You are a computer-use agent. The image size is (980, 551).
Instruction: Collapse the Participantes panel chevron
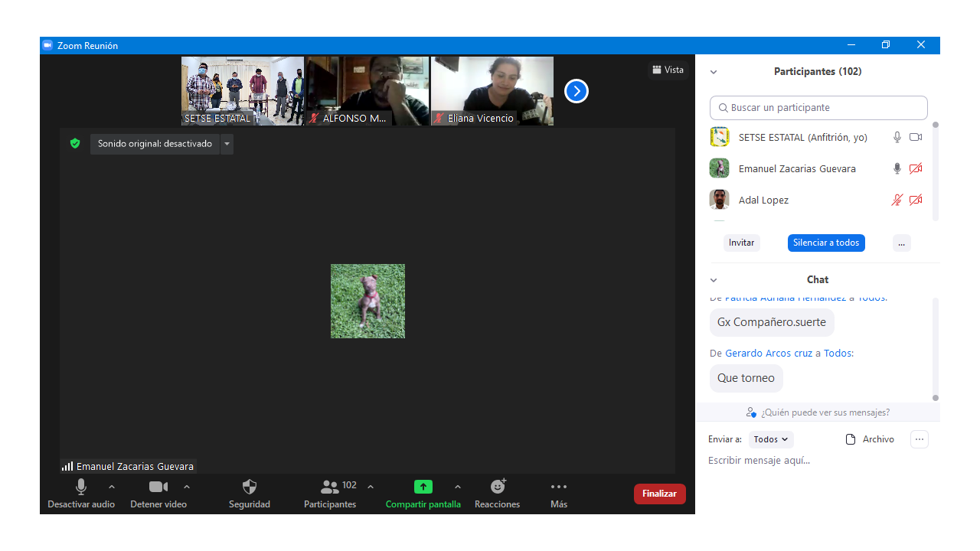click(714, 72)
